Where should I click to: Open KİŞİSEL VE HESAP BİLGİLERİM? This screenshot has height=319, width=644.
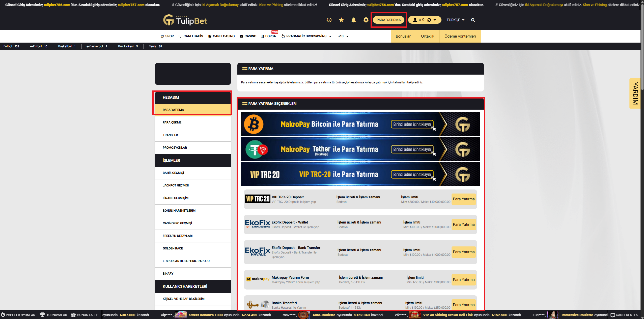pos(193,299)
